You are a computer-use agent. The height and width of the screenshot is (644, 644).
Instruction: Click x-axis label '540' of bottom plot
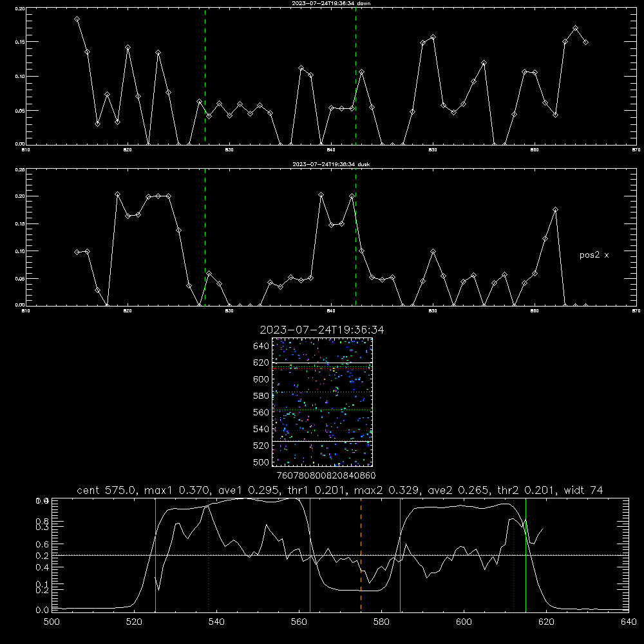click(x=216, y=622)
